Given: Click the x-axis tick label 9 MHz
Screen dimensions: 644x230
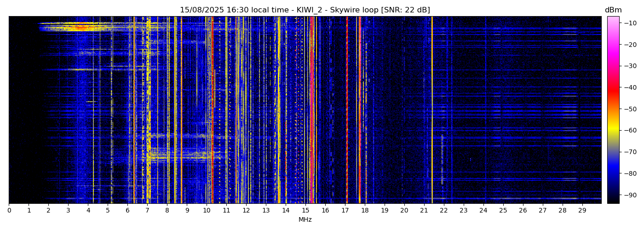Looking at the screenshot, I should pos(187,211).
